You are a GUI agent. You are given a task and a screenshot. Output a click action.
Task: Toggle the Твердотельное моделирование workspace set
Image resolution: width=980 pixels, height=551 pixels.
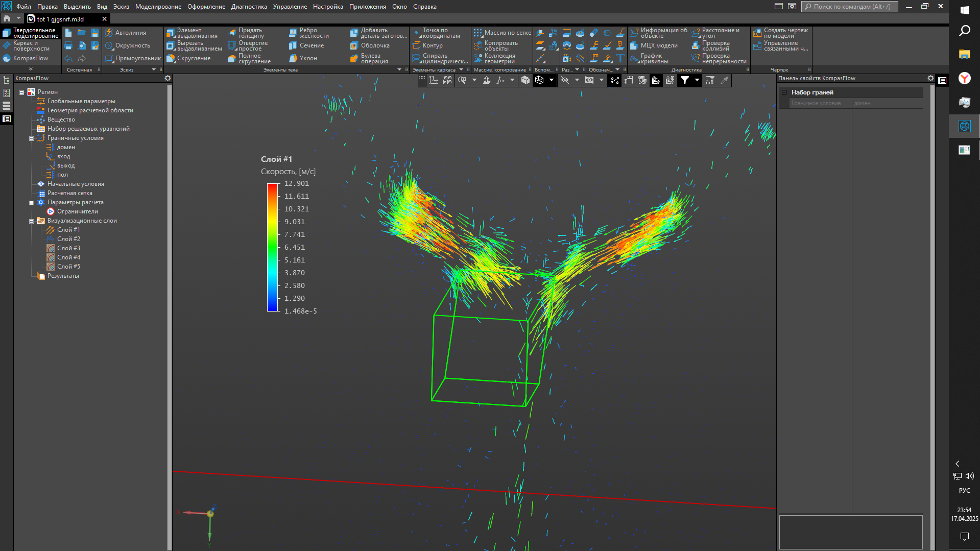click(x=31, y=33)
